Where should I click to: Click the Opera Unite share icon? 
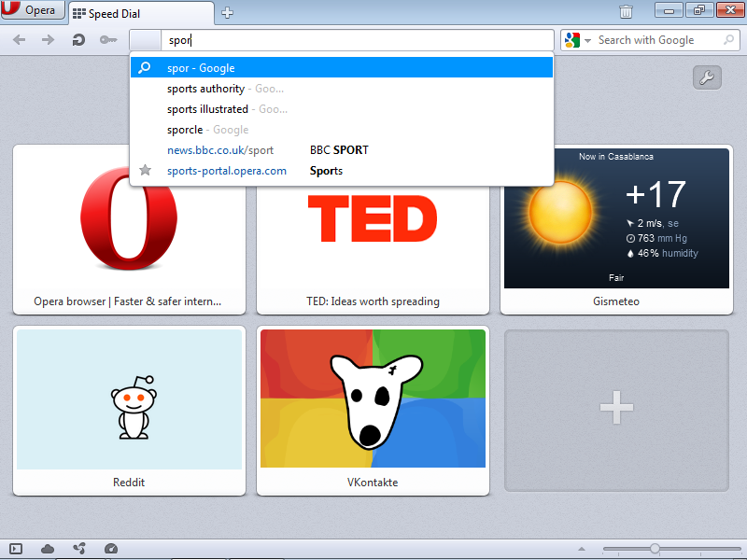tap(79, 549)
